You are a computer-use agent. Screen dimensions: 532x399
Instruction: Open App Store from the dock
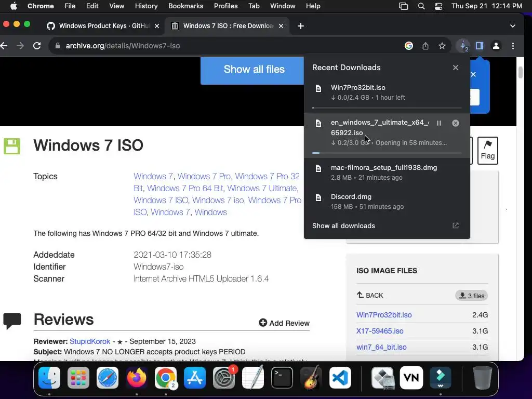(195, 378)
